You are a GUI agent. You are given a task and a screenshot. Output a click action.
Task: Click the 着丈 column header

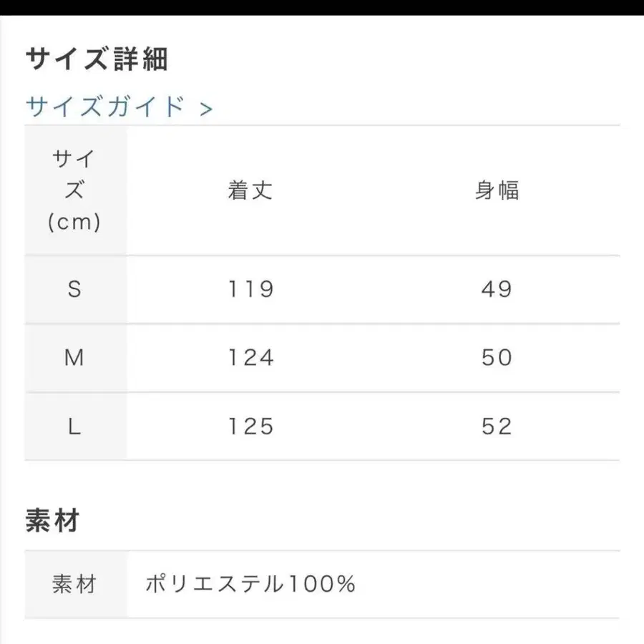(x=249, y=190)
